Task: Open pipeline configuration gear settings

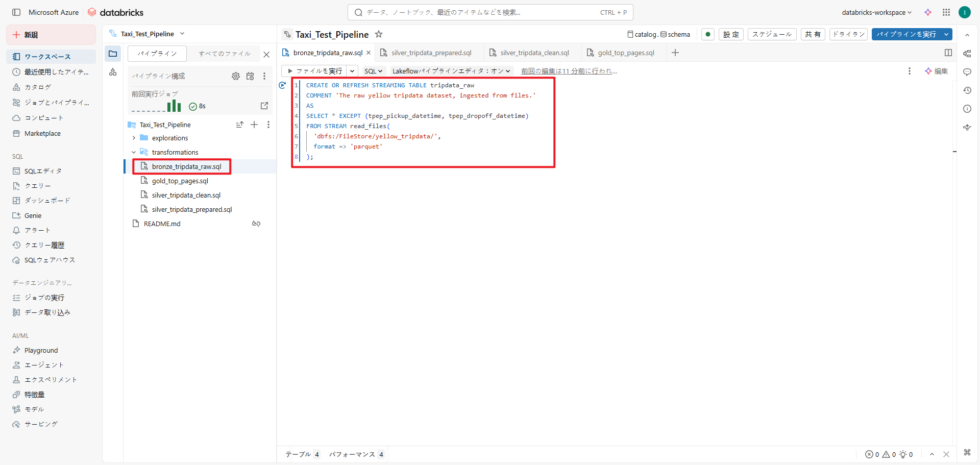Action: click(236, 76)
